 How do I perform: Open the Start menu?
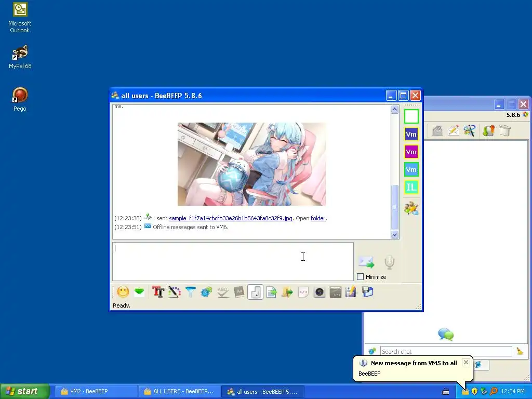click(24, 391)
